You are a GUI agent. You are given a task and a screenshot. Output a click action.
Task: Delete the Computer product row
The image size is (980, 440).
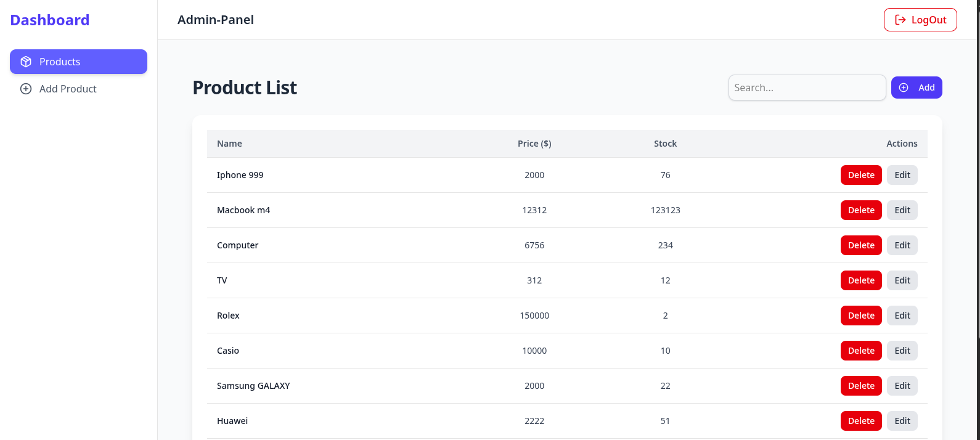tap(861, 245)
